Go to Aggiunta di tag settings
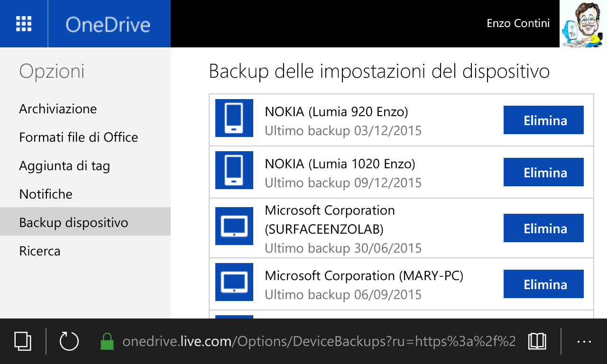This screenshot has height=364, width=607. pyautogui.click(x=64, y=166)
